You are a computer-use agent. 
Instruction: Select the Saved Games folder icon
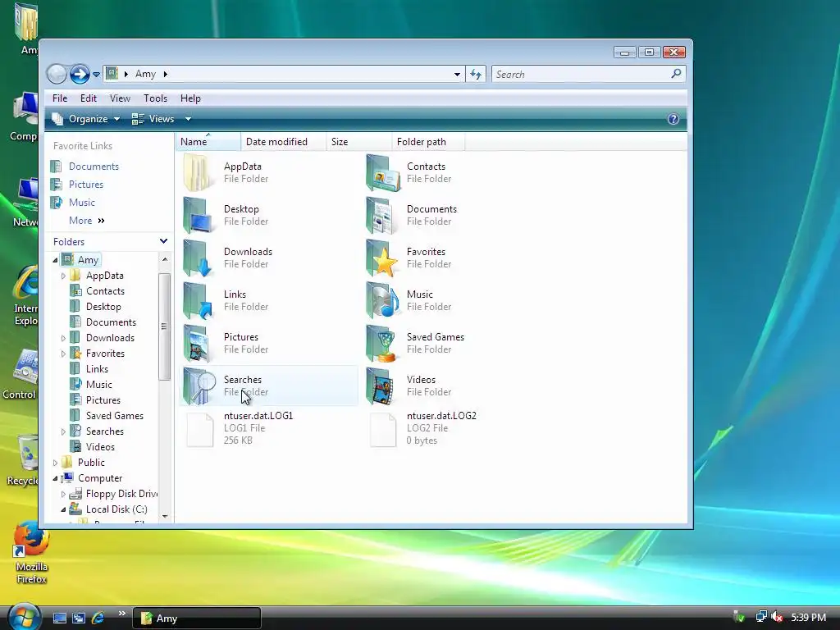382,344
